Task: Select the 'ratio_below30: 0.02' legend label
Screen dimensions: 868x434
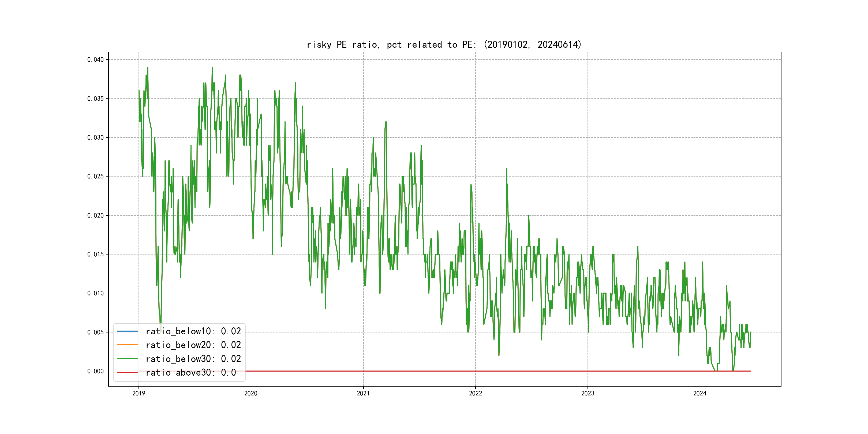Action: coord(193,359)
